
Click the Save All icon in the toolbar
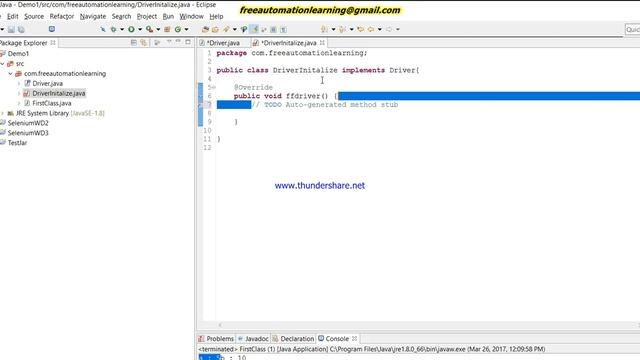[21, 29]
